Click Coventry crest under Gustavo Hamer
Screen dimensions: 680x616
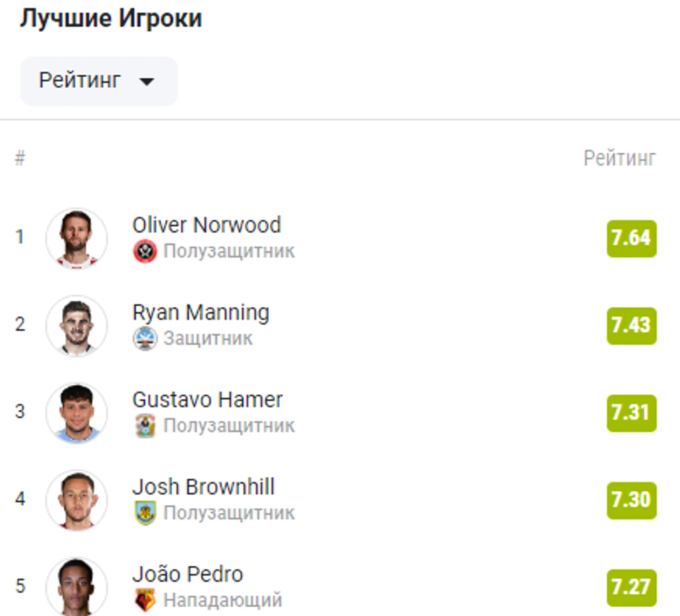click(145, 426)
